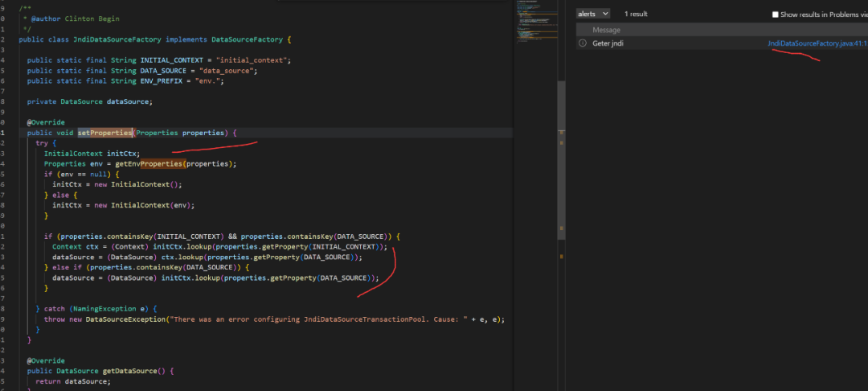Click the private DataSource dataSource field line
This screenshot has height=391, width=868.
tap(89, 101)
